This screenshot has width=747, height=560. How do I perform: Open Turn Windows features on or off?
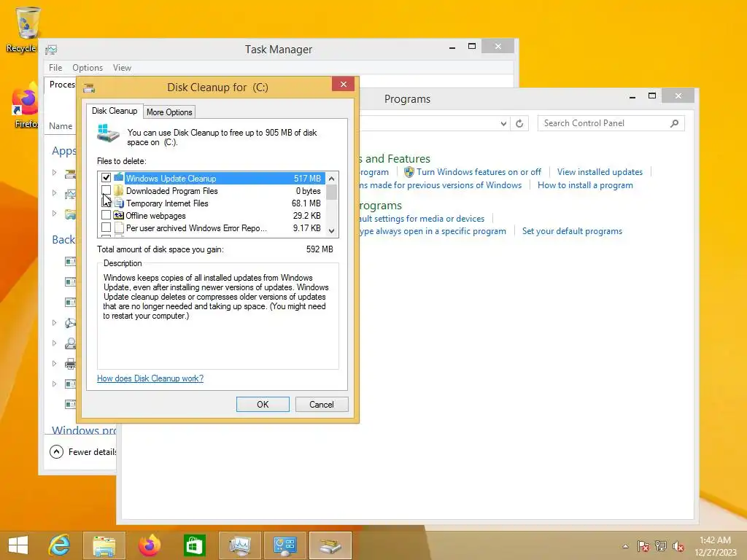pyautogui.click(x=479, y=172)
